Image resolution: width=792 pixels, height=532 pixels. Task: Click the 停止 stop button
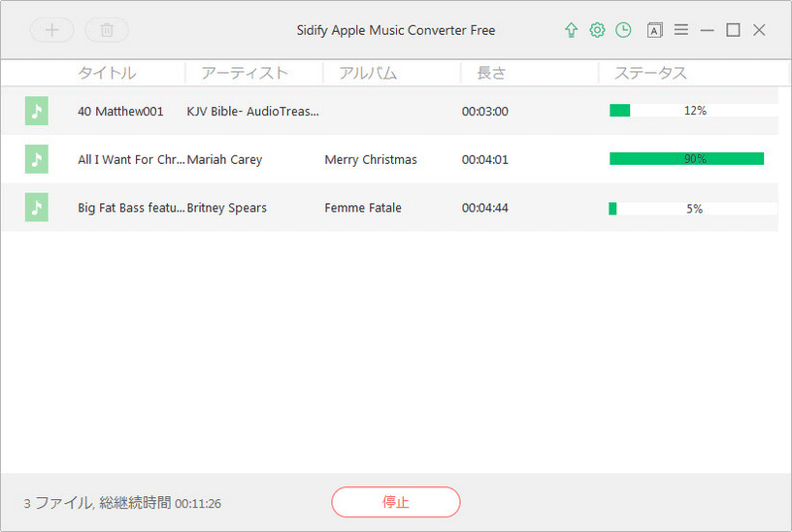pos(395,502)
